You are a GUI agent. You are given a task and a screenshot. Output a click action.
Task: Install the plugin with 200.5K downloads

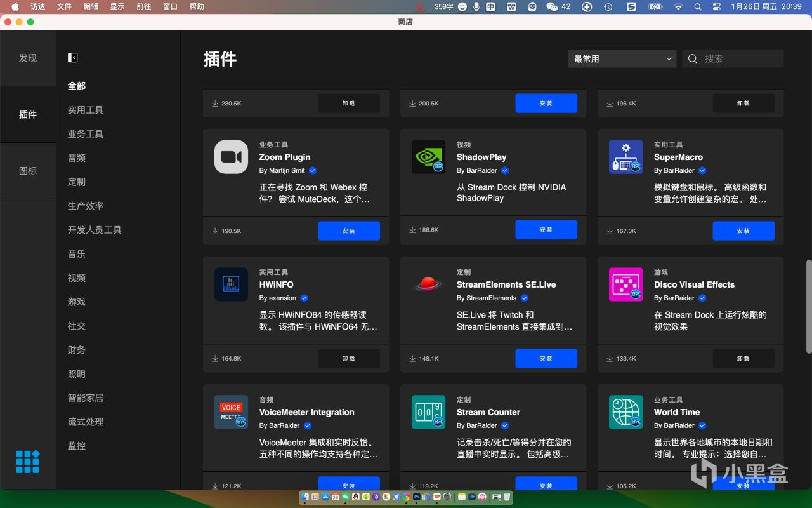pyautogui.click(x=546, y=103)
